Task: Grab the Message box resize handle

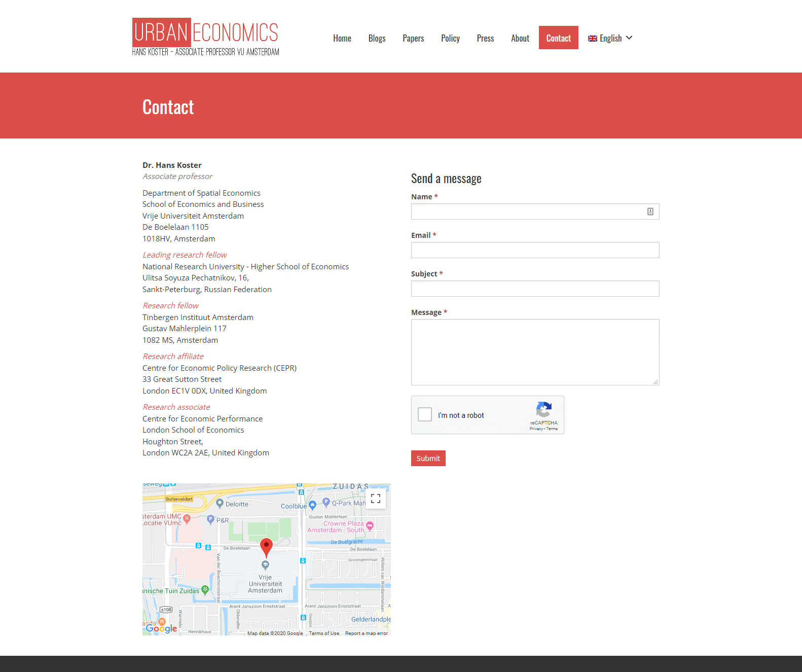Action: coord(655,382)
